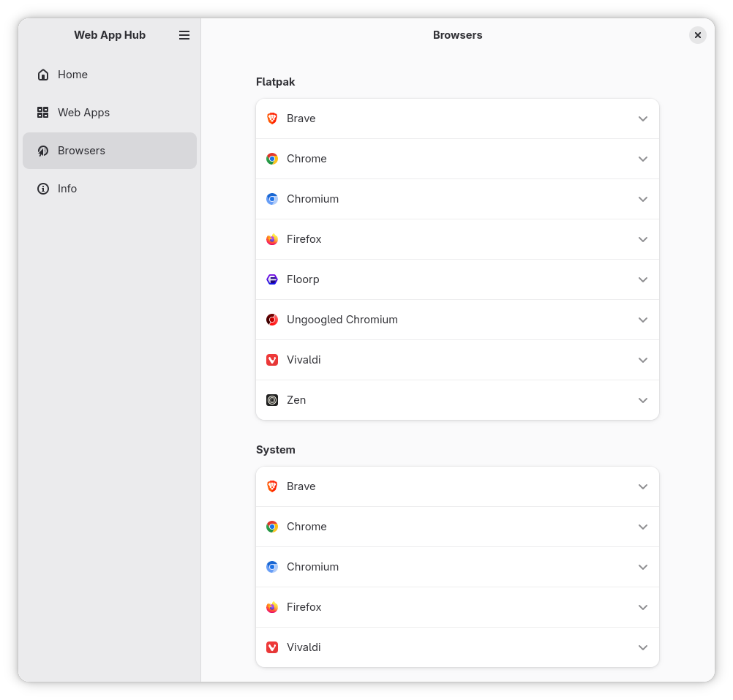Click the Brave icon under Flatpak

(272, 118)
